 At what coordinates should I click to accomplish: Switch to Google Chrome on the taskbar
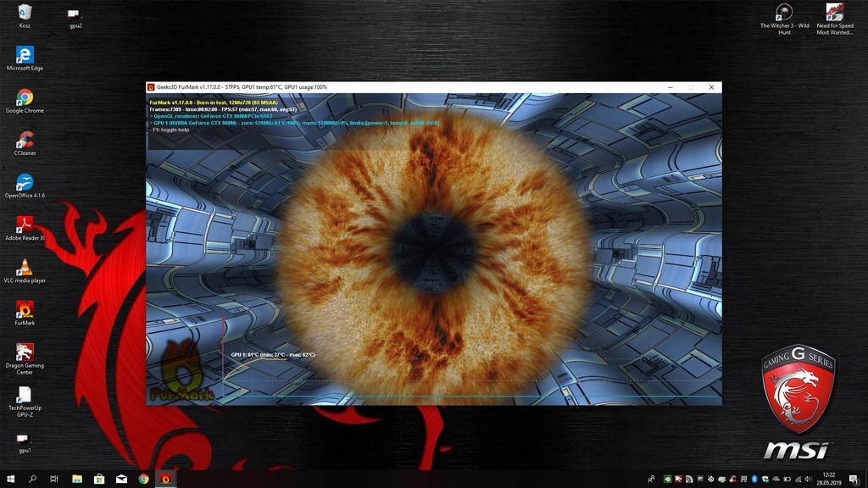click(143, 480)
